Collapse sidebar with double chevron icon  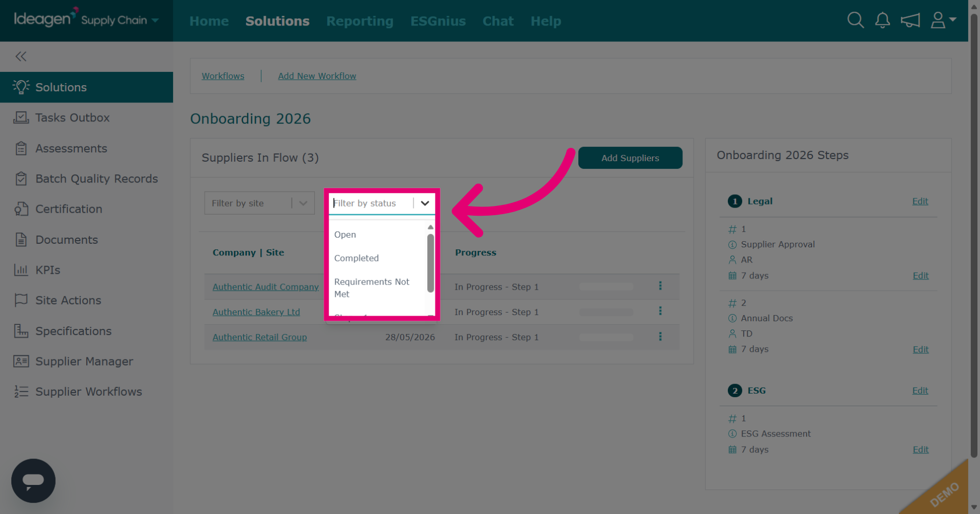click(x=21, y=56)
